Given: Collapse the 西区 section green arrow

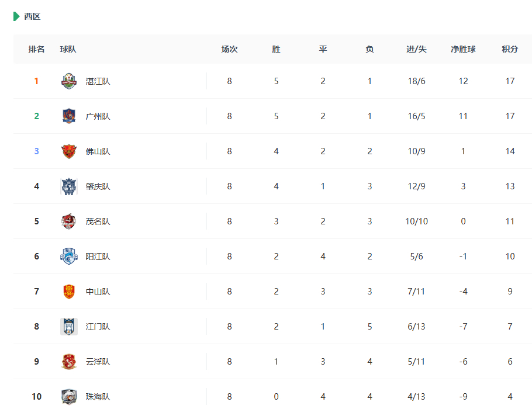Looking at the screenshot, I should click(16, 16).
